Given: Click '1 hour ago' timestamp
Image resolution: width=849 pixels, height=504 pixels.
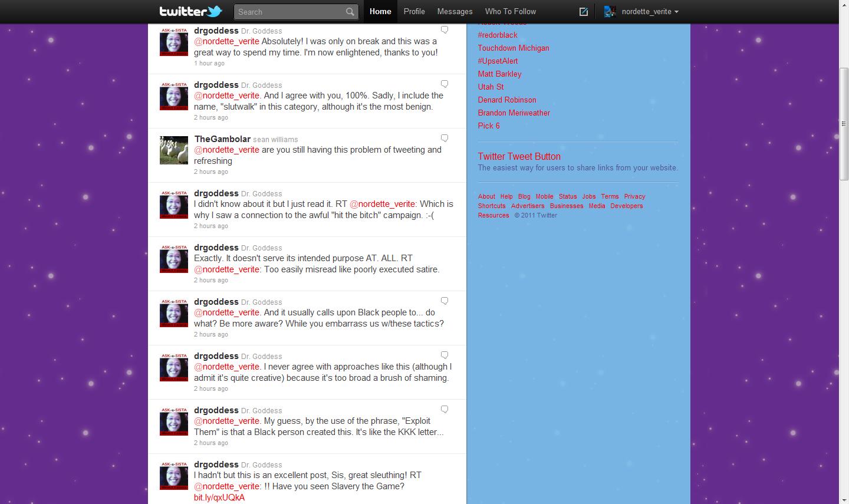Looking at the screenshot, I should click(x=209, y=63).
